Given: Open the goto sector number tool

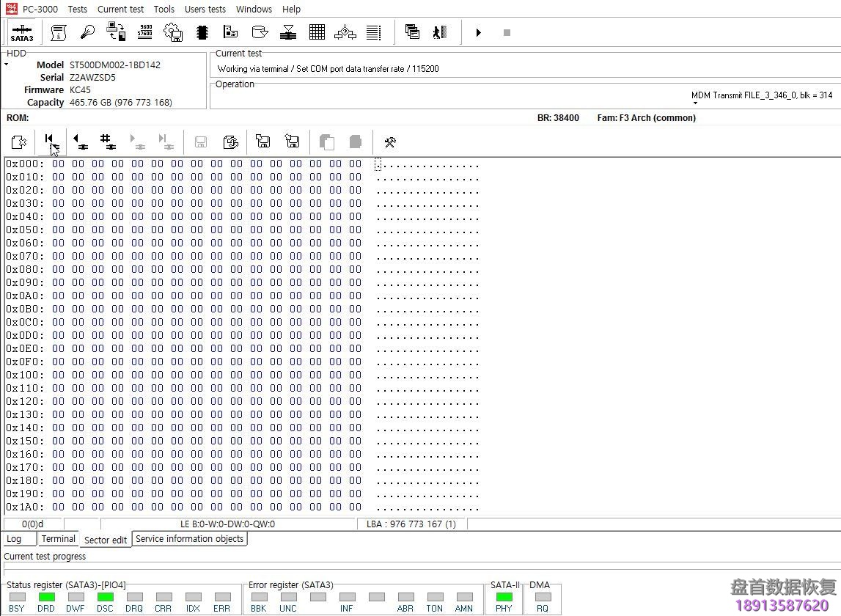Looking at the screenshot, I should (109, 141).
